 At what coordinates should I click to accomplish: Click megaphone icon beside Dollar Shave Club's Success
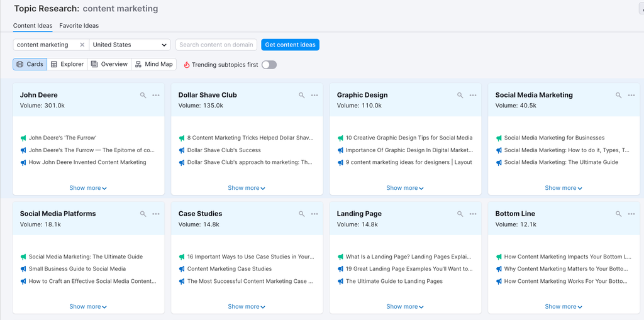click(182, 150)
